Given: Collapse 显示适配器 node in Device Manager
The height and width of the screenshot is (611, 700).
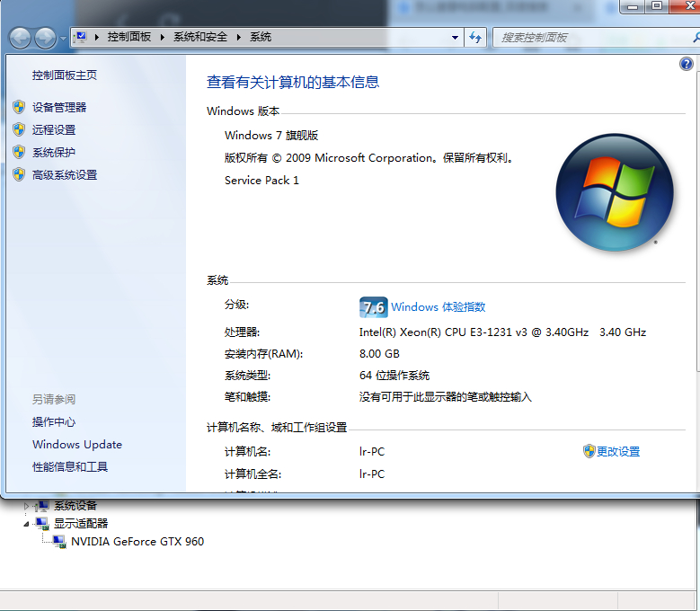Looking at the screenshot, I should 26,524.
